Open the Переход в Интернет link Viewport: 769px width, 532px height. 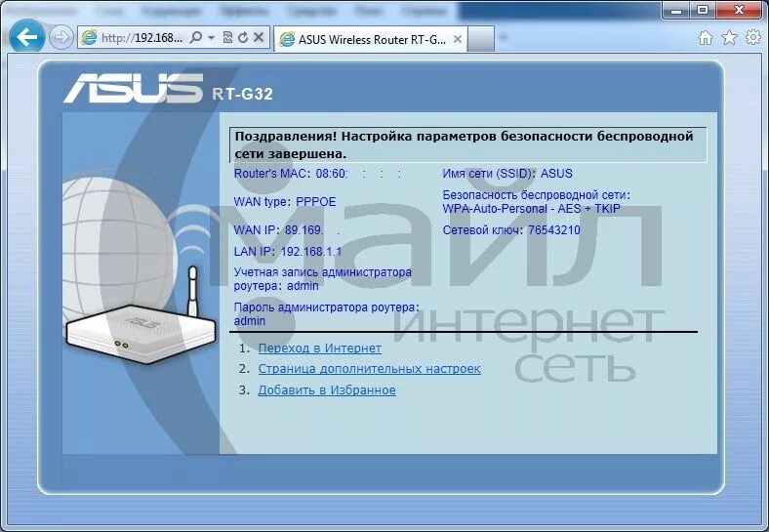pos(320,348)
